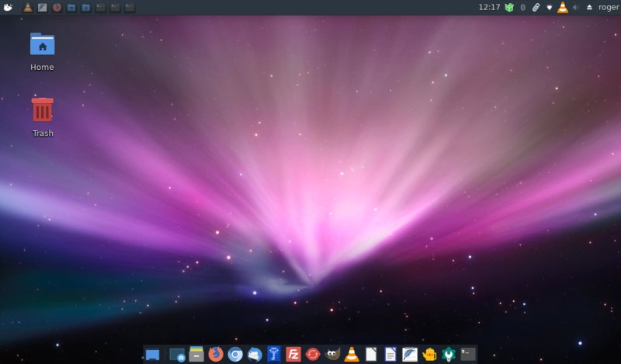Open the Trash desktop icon
The image size is (621, 364).
[42, 110]
